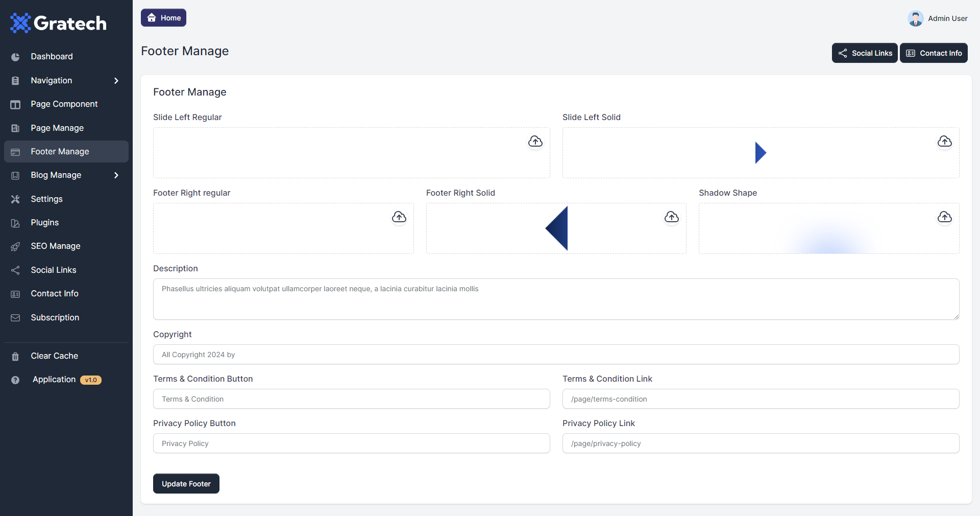Click upload icon for Shadow Shape

[x=944, y=217]
